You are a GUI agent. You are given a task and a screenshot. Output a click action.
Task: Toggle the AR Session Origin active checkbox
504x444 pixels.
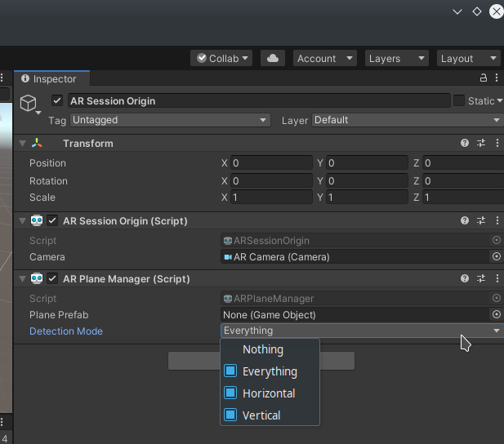pos(57,101)
